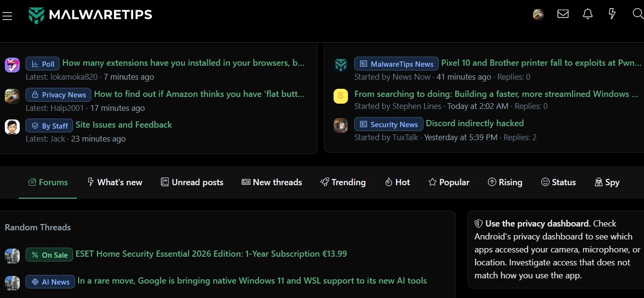Click the AI News prefix label

(x=50, y=282)
